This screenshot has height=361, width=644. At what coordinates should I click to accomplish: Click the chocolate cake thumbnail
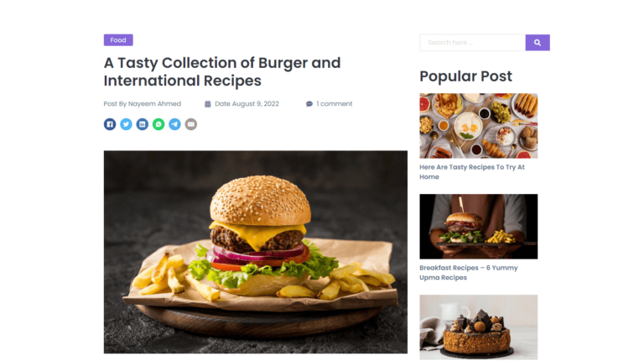tap(479, 327)
